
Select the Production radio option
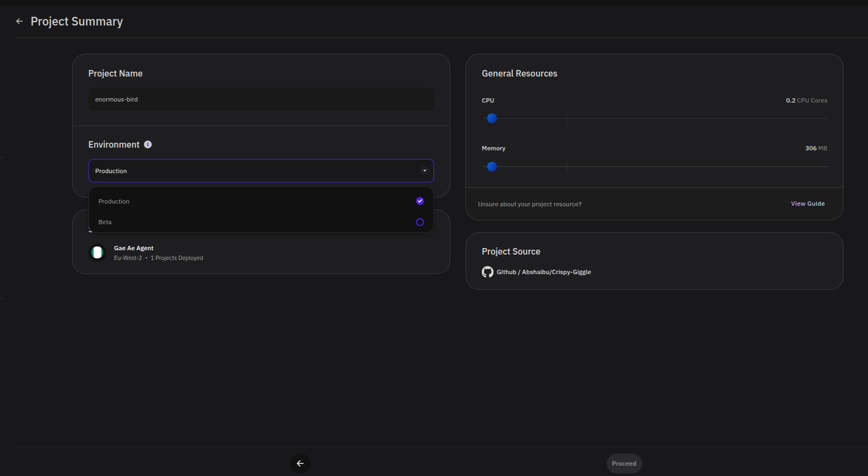click(x=420, y=201)
